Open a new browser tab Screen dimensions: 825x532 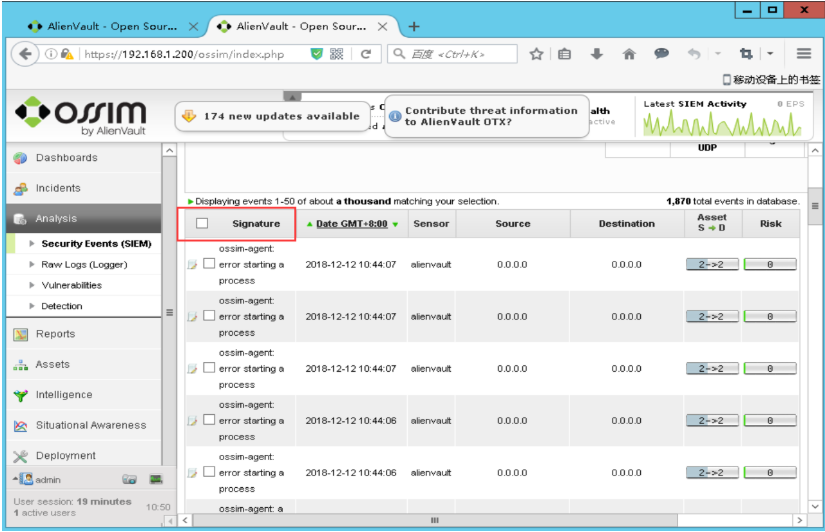[414, 26]
